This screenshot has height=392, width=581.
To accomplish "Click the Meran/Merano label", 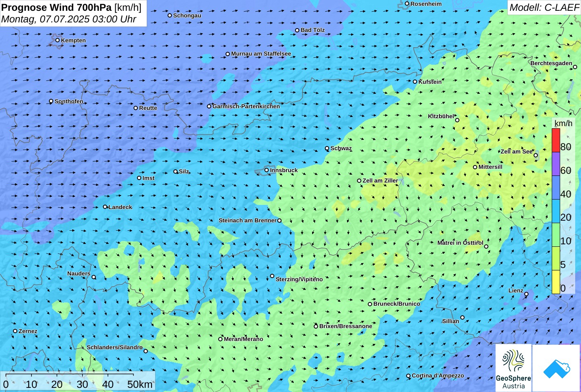I will pyautogui.click(x=244, y=339).
